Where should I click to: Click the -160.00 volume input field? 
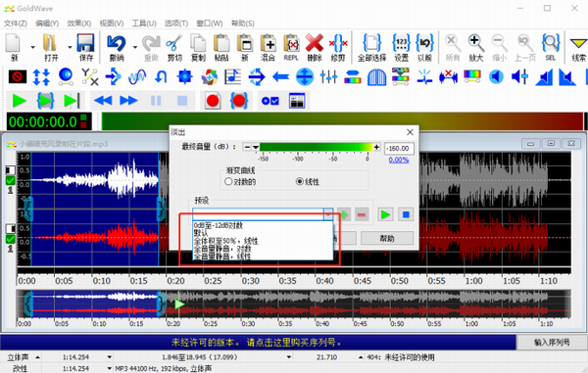click(x=399, y=148)
